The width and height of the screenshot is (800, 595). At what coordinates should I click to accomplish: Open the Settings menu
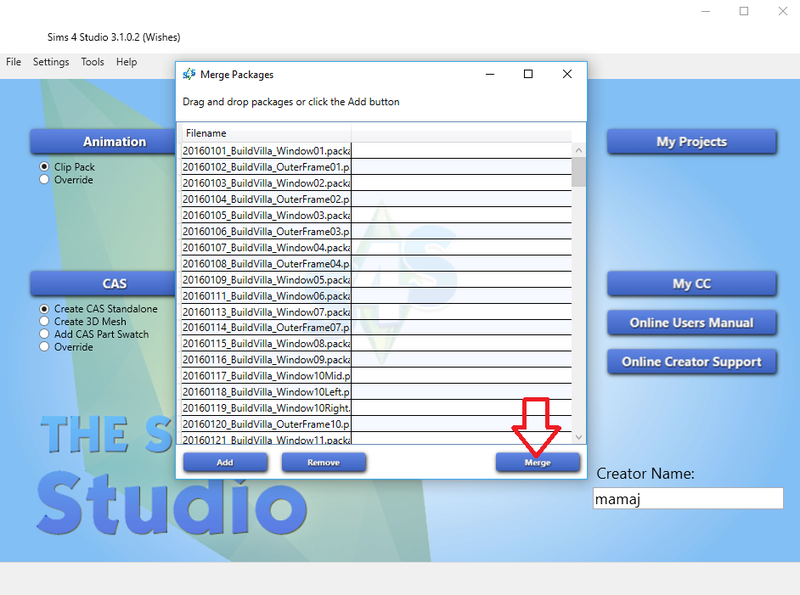[x=51, y=62]
